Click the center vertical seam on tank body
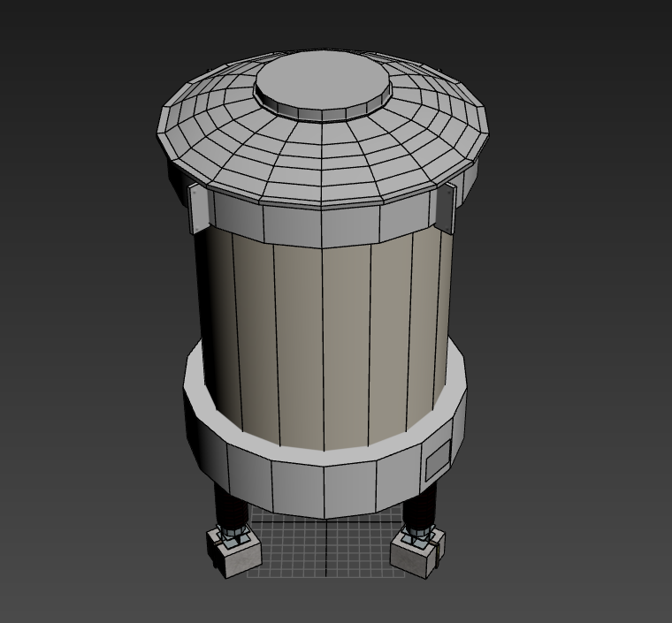The height and width of the screenshot is (623, 672). [x=324, y=345]
